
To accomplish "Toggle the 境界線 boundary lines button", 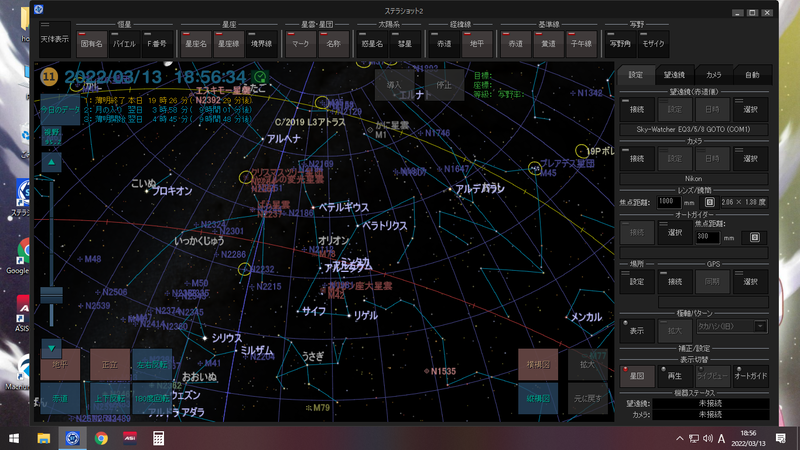I will 261,44.
